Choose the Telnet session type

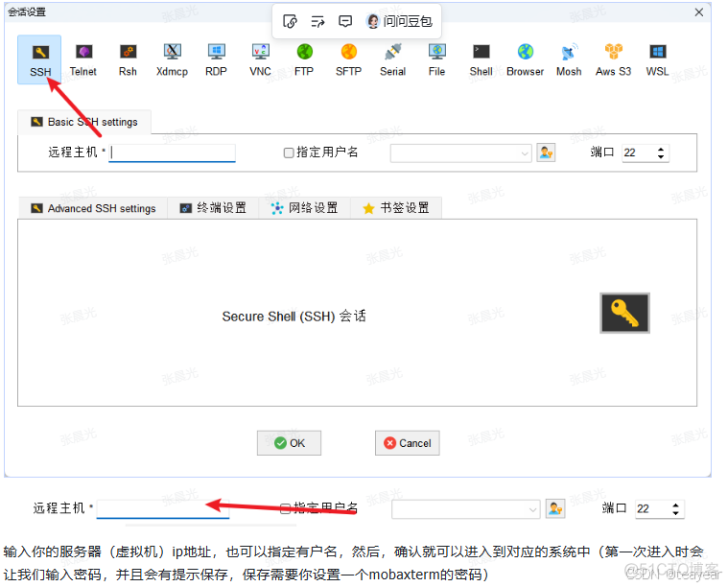83,59
